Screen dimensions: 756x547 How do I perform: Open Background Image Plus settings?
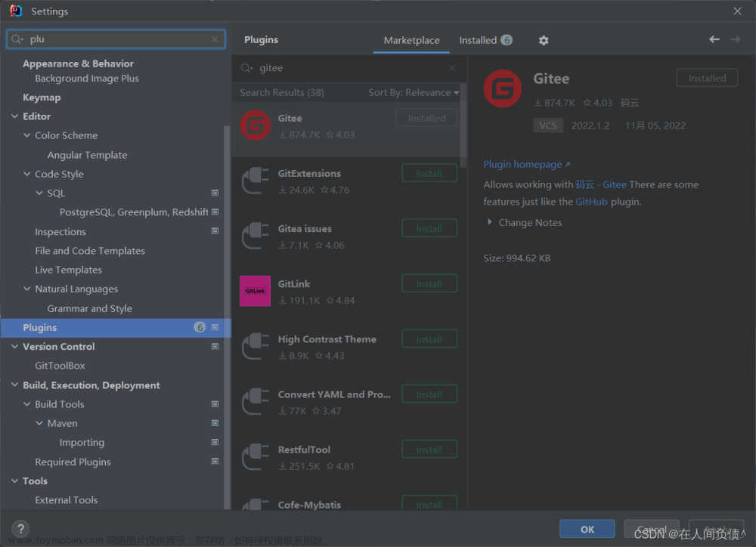coord(87,78)
